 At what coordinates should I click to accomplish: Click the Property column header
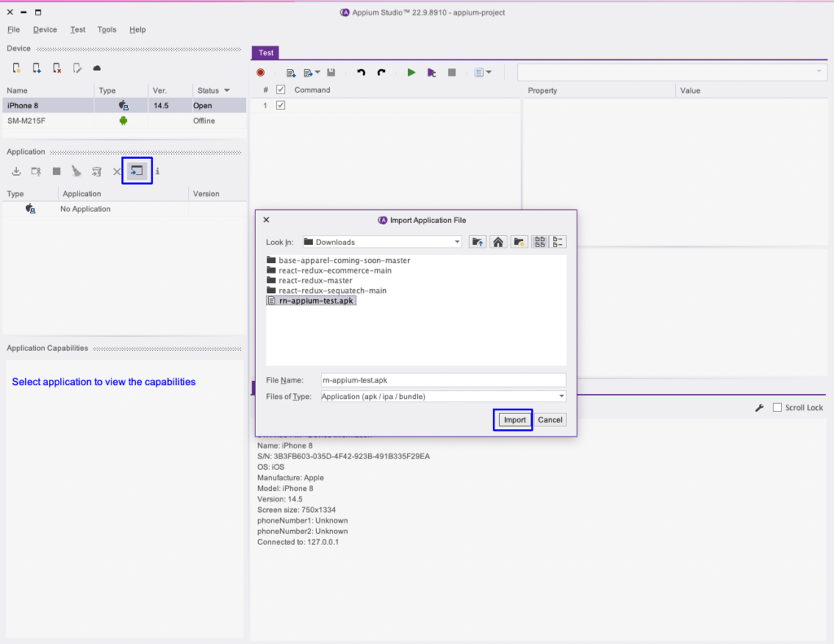(599, 90)
